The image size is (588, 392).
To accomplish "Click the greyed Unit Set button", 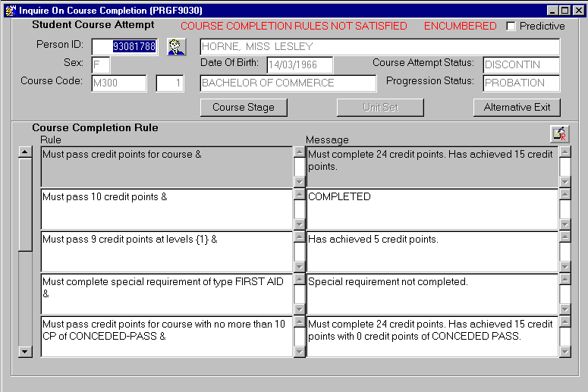I will [380, 108].
